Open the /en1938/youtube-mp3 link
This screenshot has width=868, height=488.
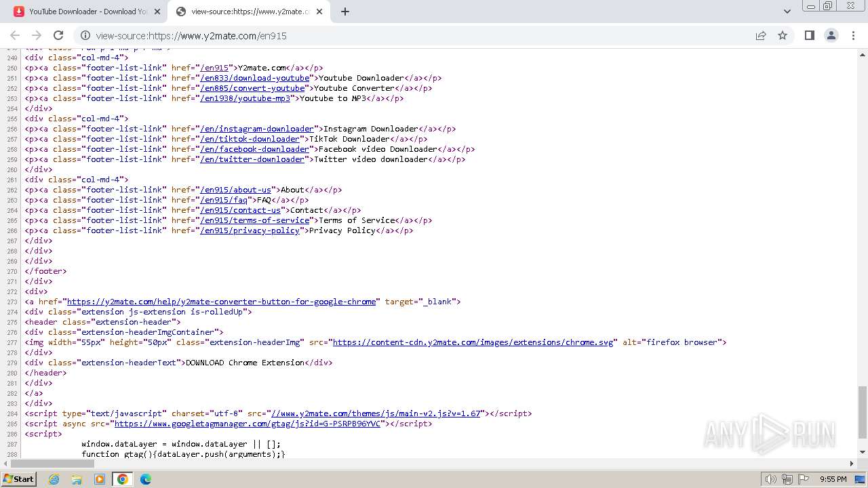(245, 98)
